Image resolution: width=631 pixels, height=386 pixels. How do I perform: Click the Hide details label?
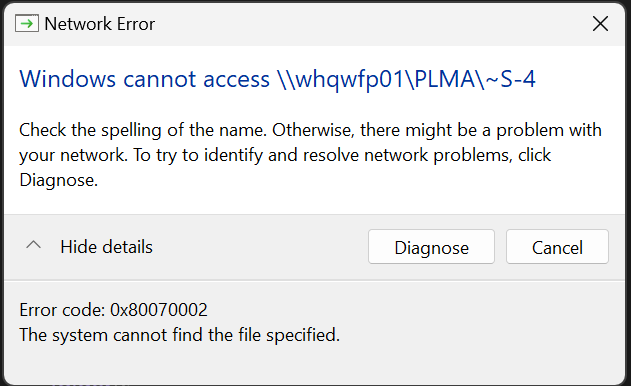click(x=107, y=247)
